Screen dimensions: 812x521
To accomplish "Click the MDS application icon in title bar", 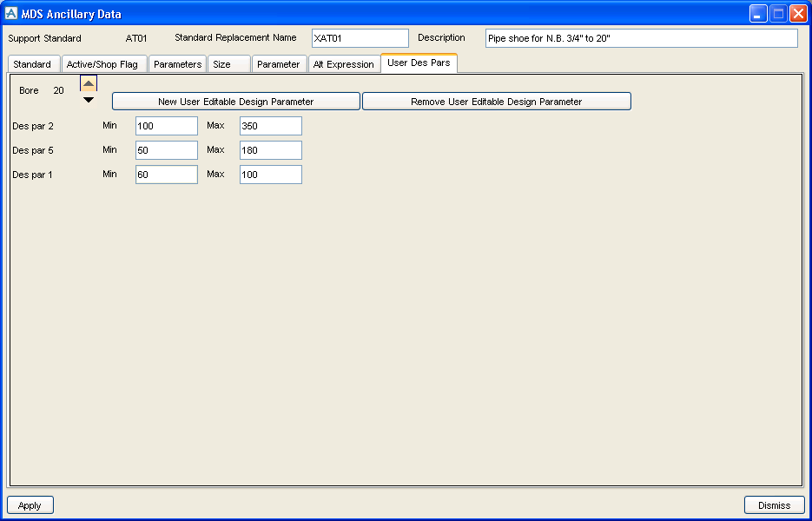I will click(x=11, y=14).
